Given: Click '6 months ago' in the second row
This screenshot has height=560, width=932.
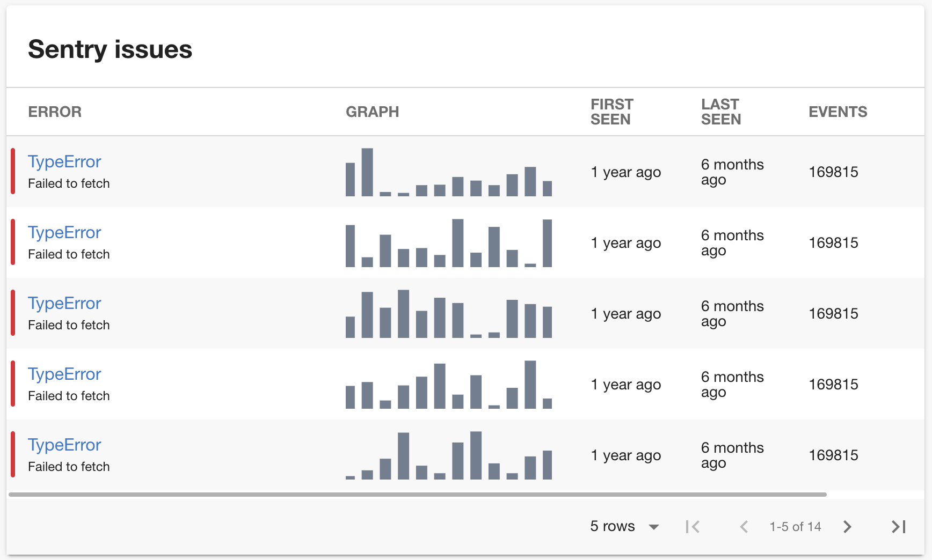Looking at the screenshot, I should (732, 243).
